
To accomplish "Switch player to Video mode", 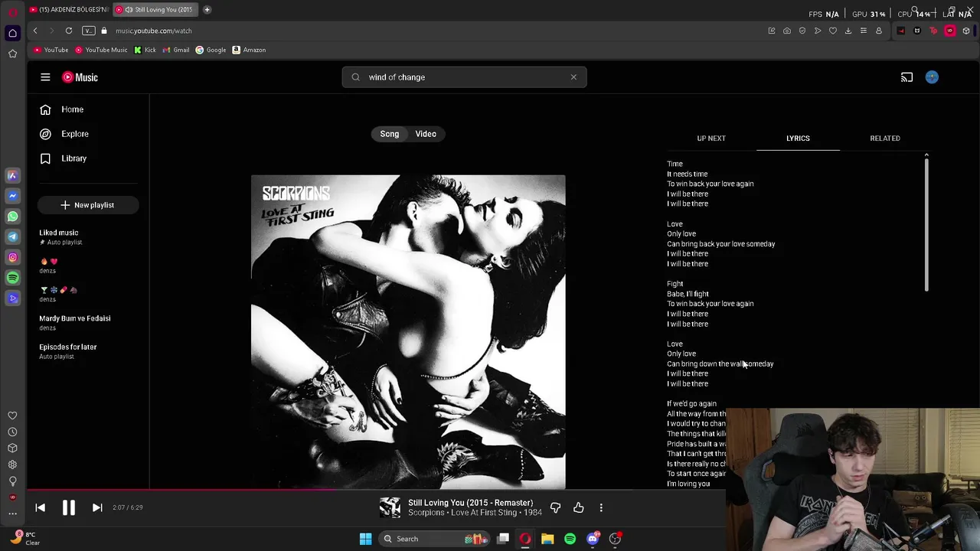I will [x=426, y=134].
